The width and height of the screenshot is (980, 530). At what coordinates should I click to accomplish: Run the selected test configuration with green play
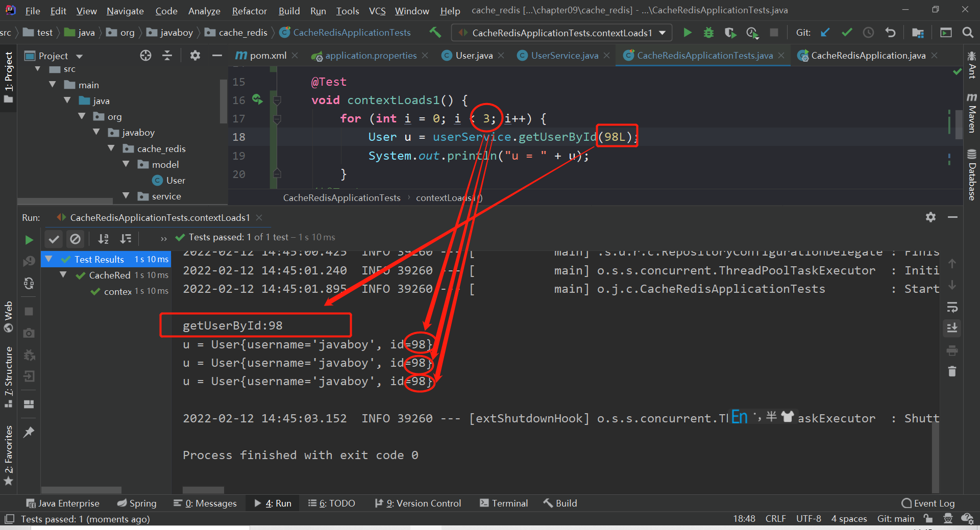688,33
